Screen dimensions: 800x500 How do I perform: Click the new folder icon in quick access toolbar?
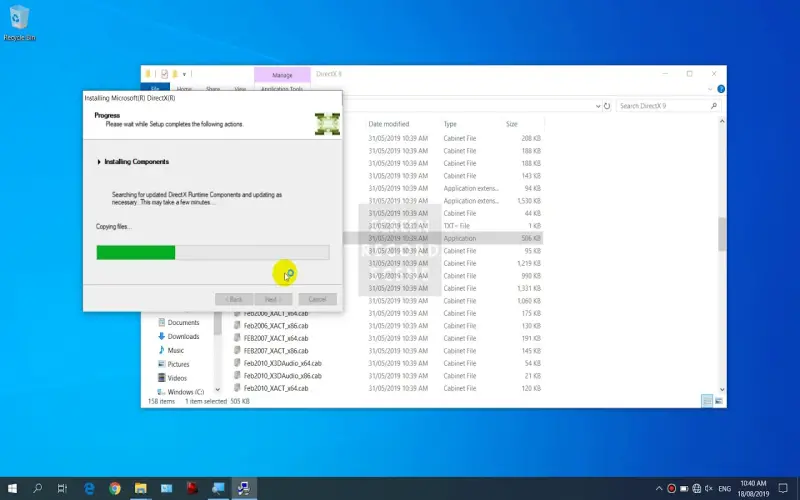click(x=174, y=74)
